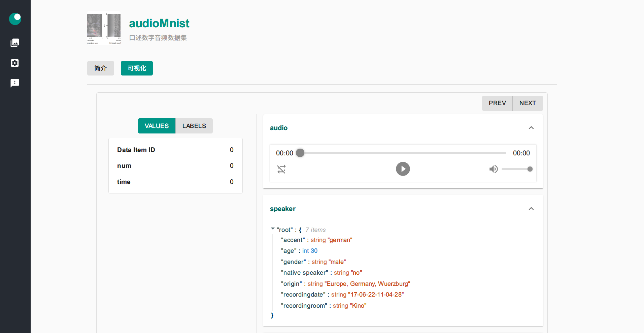Click the "Data Item ID" row label
Viewport: 644px width, 333px height.
[136, 150]
